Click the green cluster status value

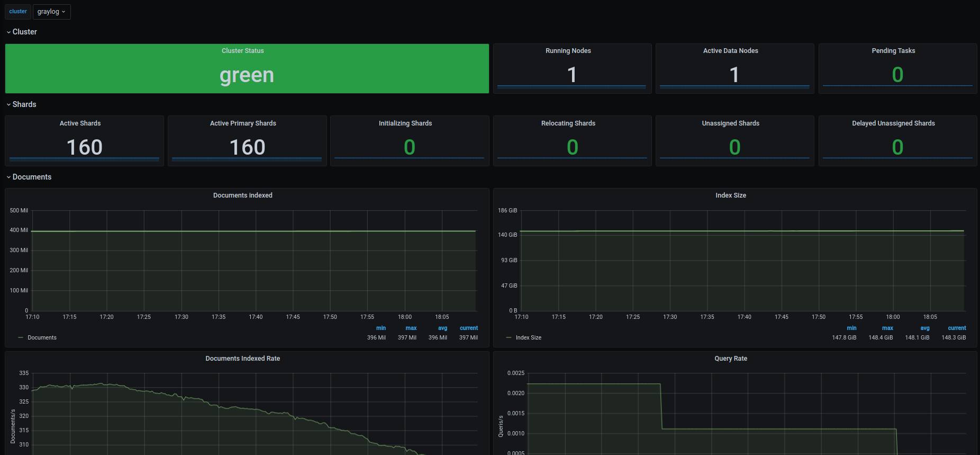[247, 75]
